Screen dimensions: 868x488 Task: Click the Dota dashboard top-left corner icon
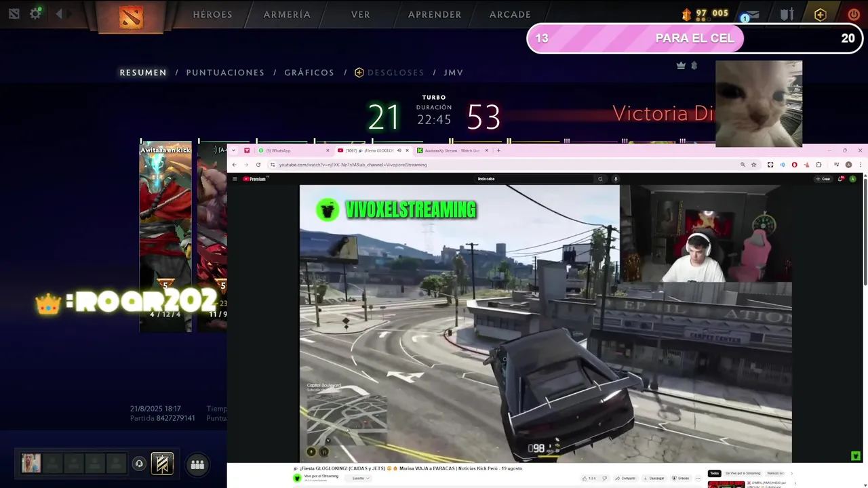click(14, 14)
